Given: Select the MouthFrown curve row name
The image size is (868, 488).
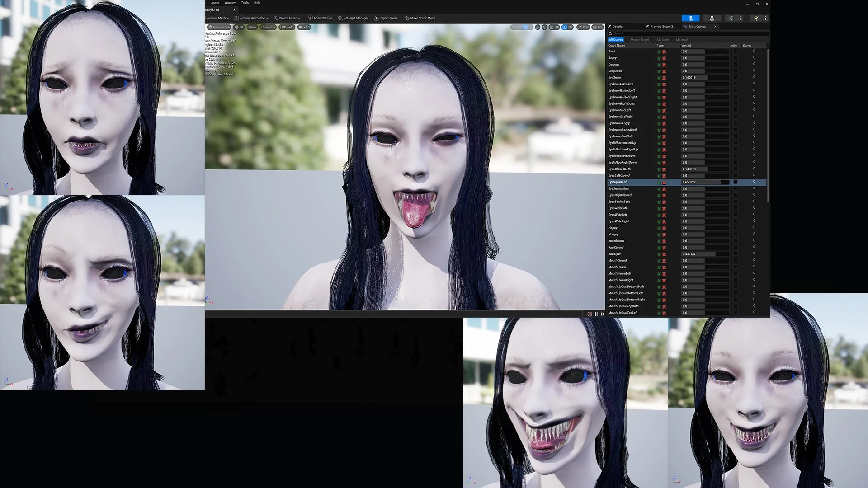Looking at the screenshot, I should 617,267.
